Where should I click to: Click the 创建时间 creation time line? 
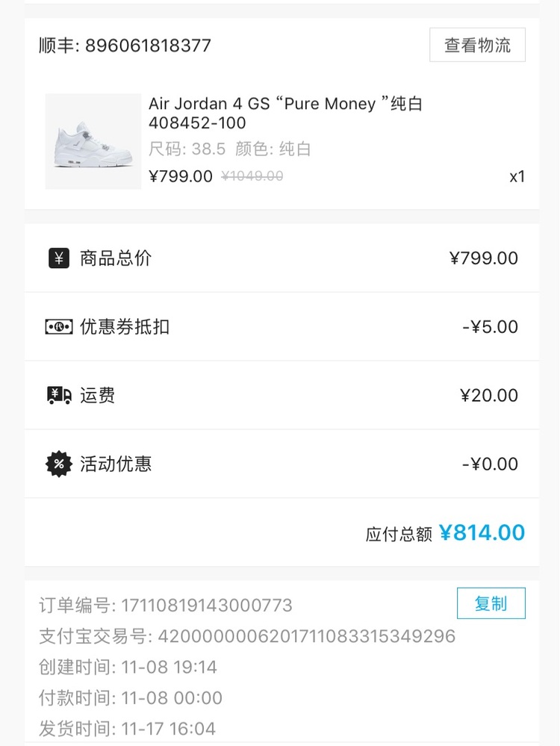(128, 667)
